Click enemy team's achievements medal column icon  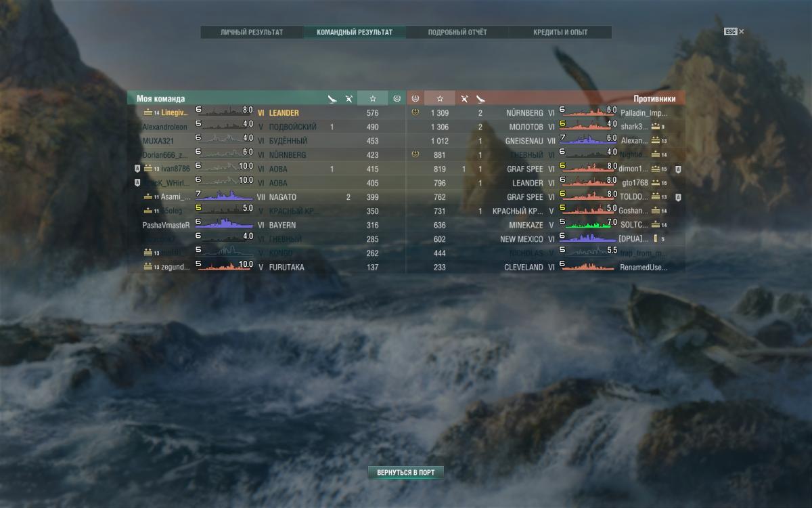(x=415, y=99)
